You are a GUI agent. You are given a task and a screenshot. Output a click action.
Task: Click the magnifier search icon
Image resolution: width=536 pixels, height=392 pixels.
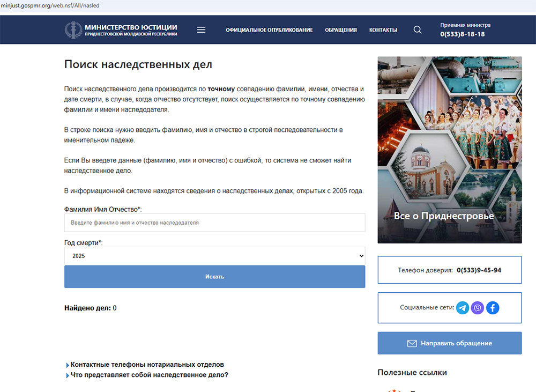(418, 30)
